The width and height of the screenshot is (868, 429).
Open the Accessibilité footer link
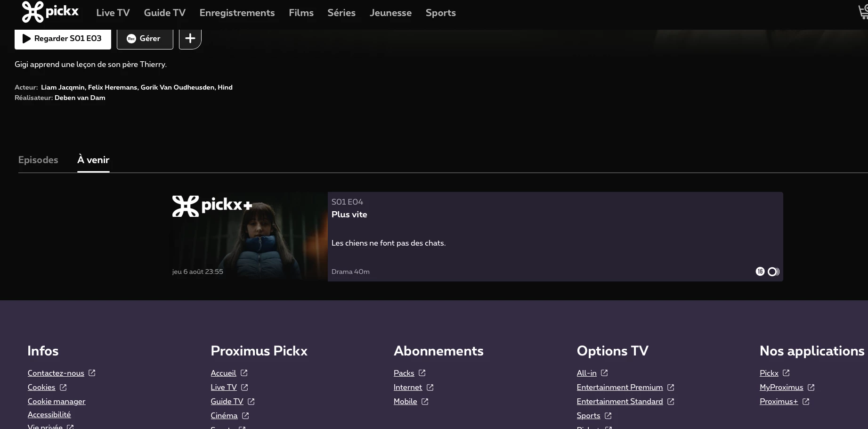(49, 414)
